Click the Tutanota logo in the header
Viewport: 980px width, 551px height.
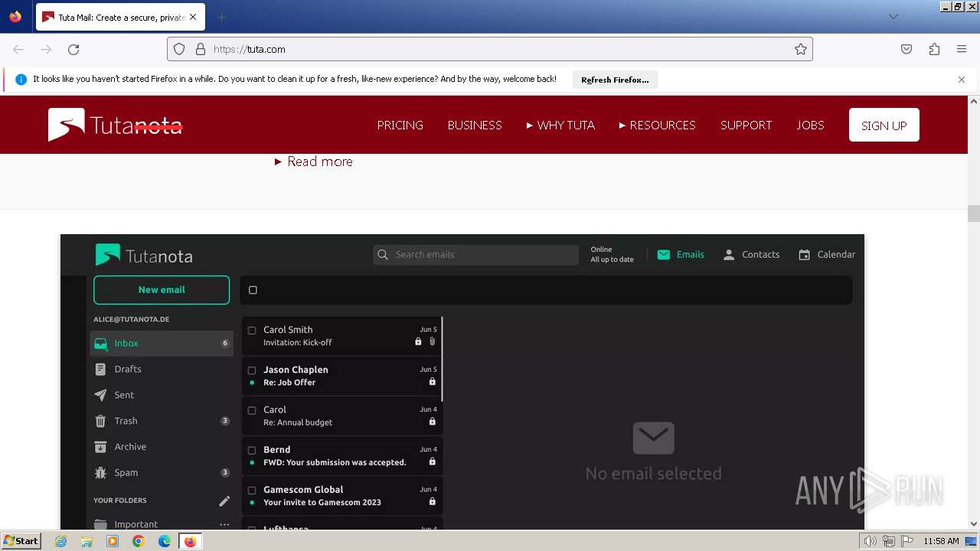[x=116, y=125]
